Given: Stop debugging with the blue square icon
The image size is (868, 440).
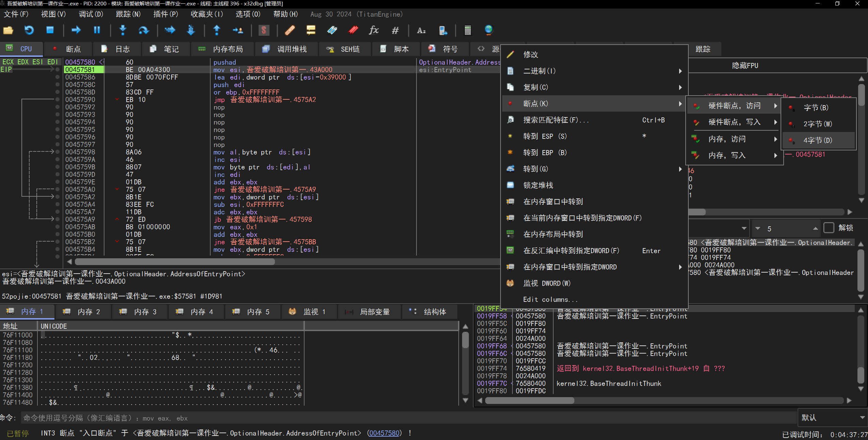Looking at the screenshot, I should (50, 30).
